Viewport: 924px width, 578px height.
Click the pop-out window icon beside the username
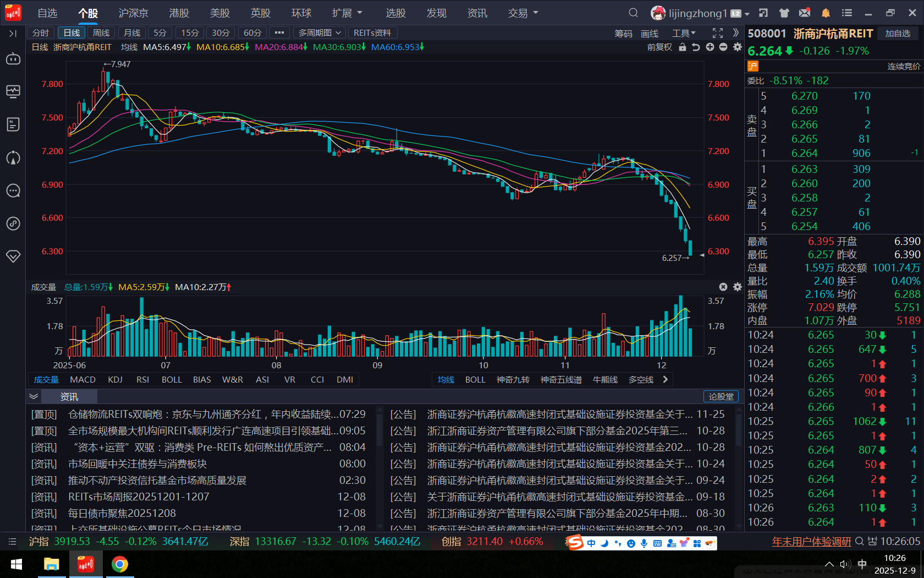click(763, 13)
